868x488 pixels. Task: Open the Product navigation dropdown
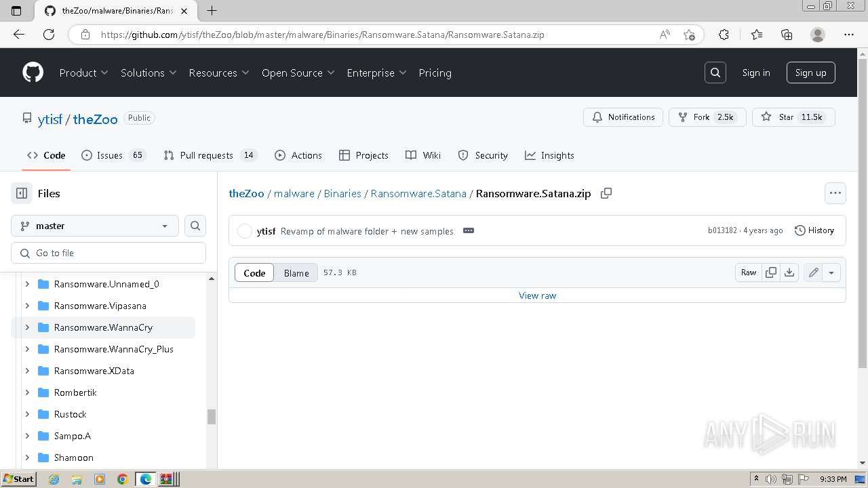(x=83, y=73)
